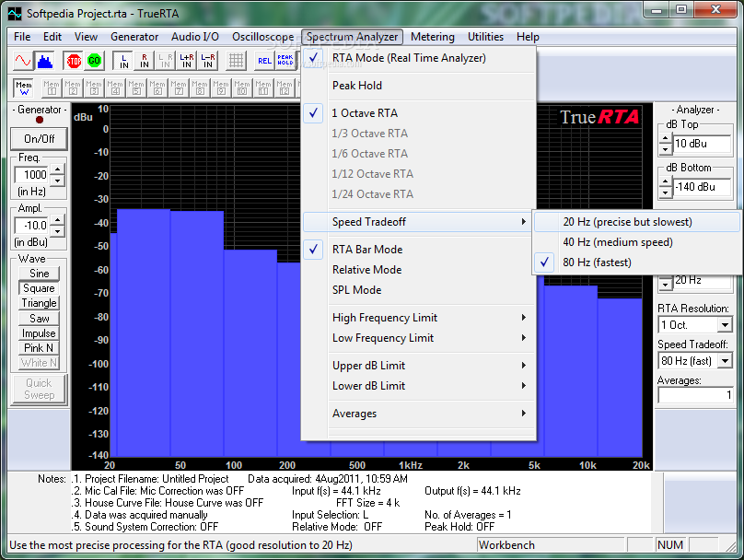Screen dimensions: 744x560
Task: Click the Mem 7 memory icon
Action: 179,87
